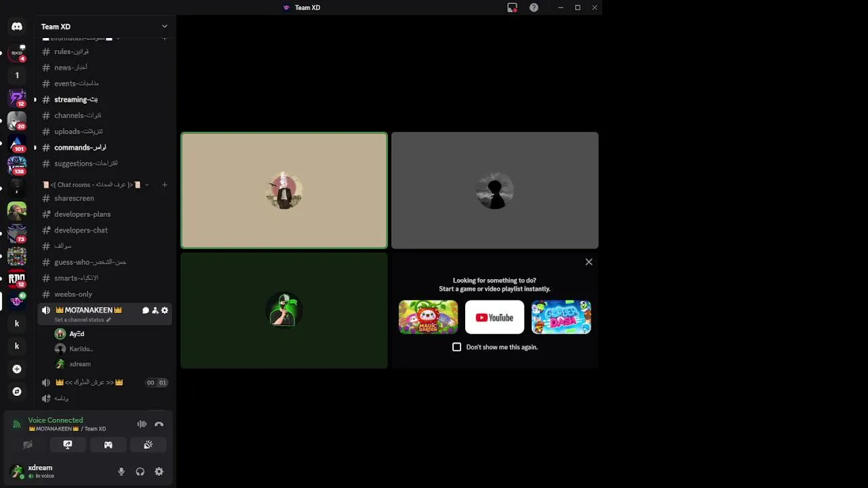
Task: Open the Discord inbox icon in title bar
Action: [512, 7]
